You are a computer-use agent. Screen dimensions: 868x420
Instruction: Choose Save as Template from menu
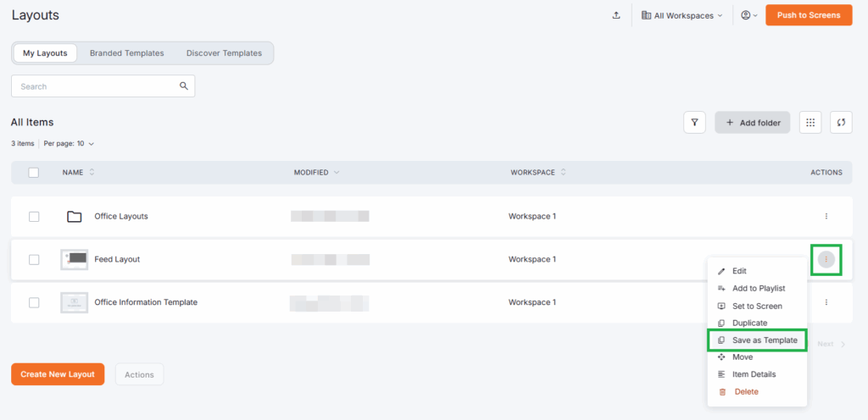[764, 340]
